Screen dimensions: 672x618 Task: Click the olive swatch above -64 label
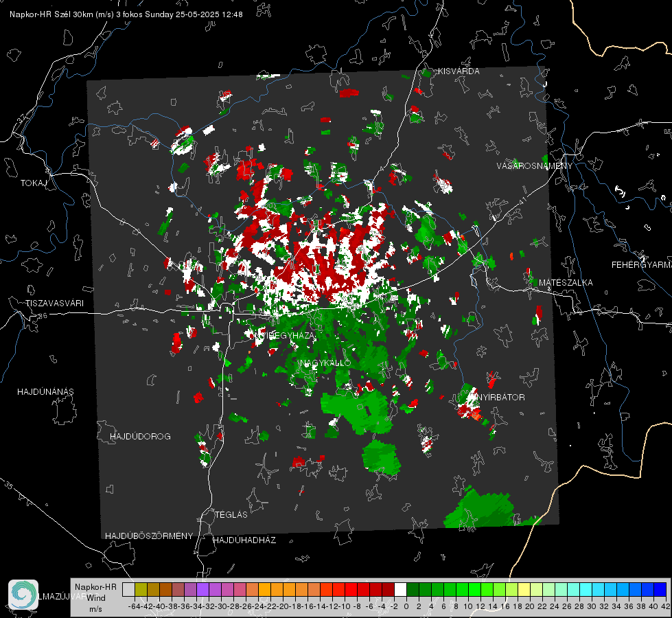click(141, 589)
